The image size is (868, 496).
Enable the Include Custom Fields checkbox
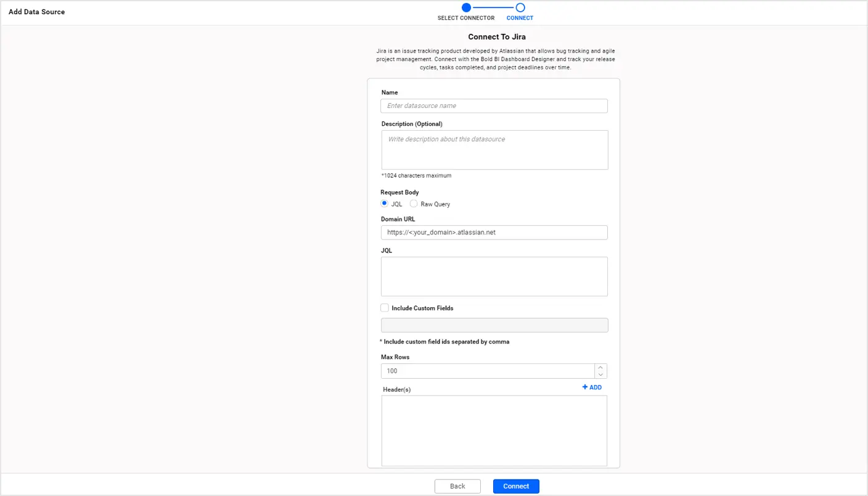385,308
